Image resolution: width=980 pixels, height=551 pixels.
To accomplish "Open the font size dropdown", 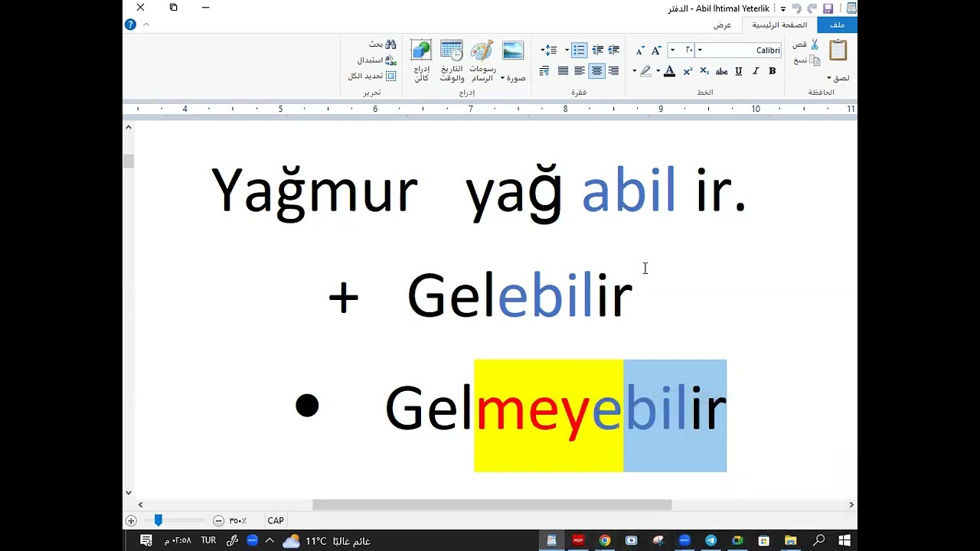I will [x=672, y=51].
